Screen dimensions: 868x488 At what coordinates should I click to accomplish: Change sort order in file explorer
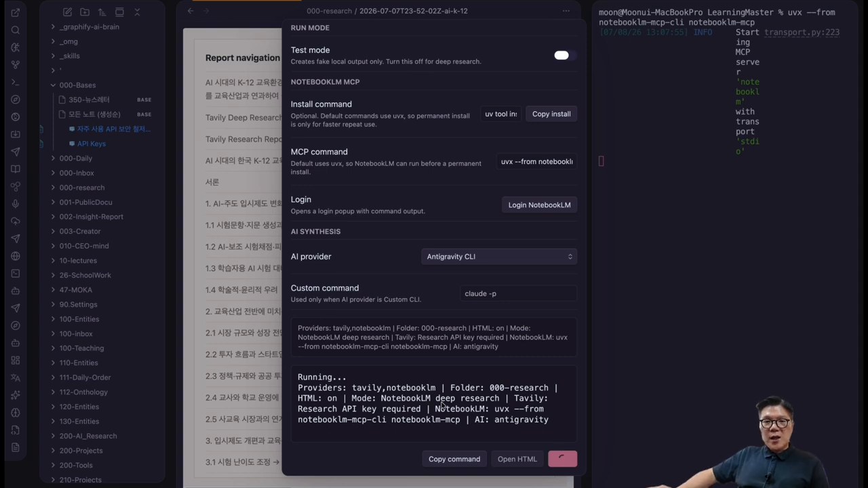click(x=102, y=12)
